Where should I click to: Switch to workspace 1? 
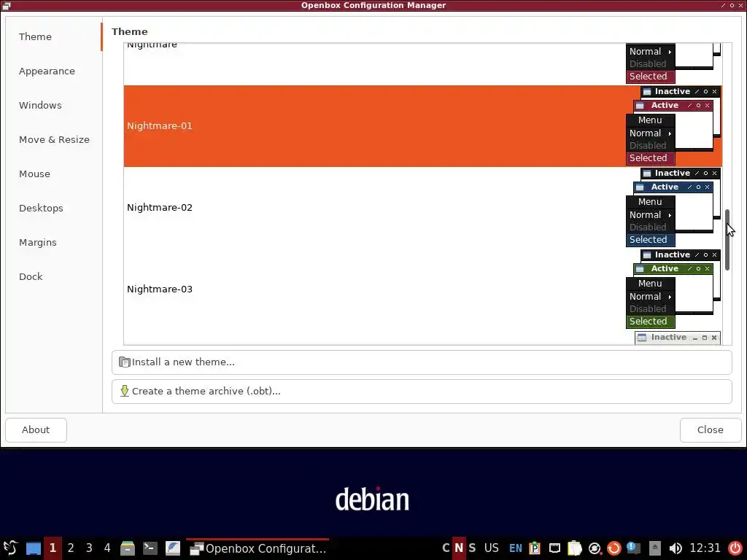[53, 548]
